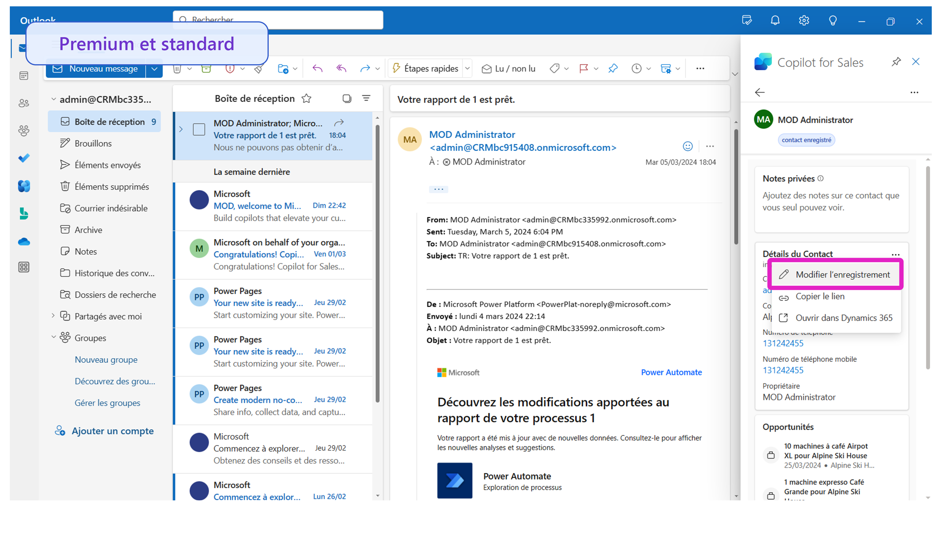Toggle Lu / non lu status
The image size is (941, 560).
point(508,68)
